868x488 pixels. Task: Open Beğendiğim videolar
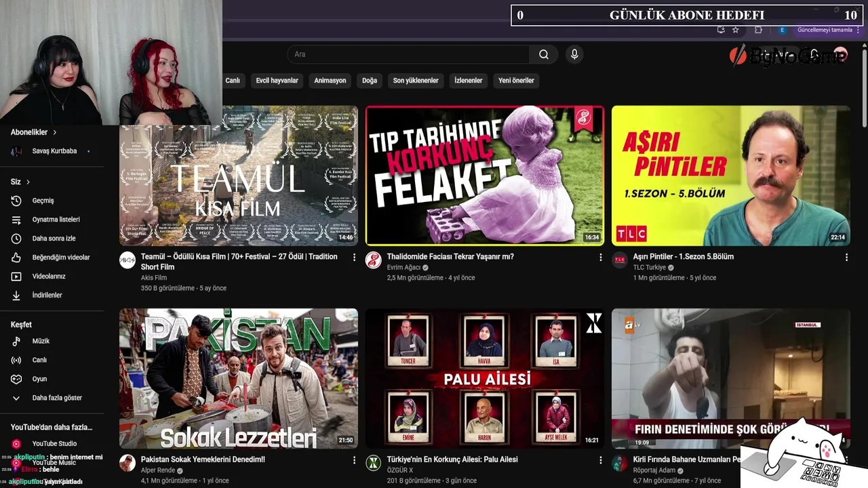pyautogui.click(x=52, y=258)
